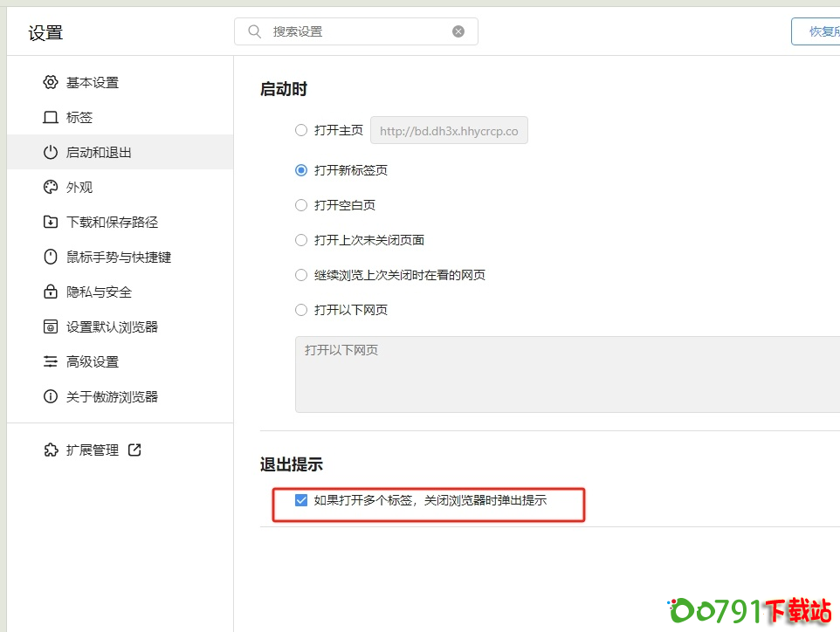This screenshot has width=840, height=632.
Task: Click the 搜索设置 search field
Action: 358,31
